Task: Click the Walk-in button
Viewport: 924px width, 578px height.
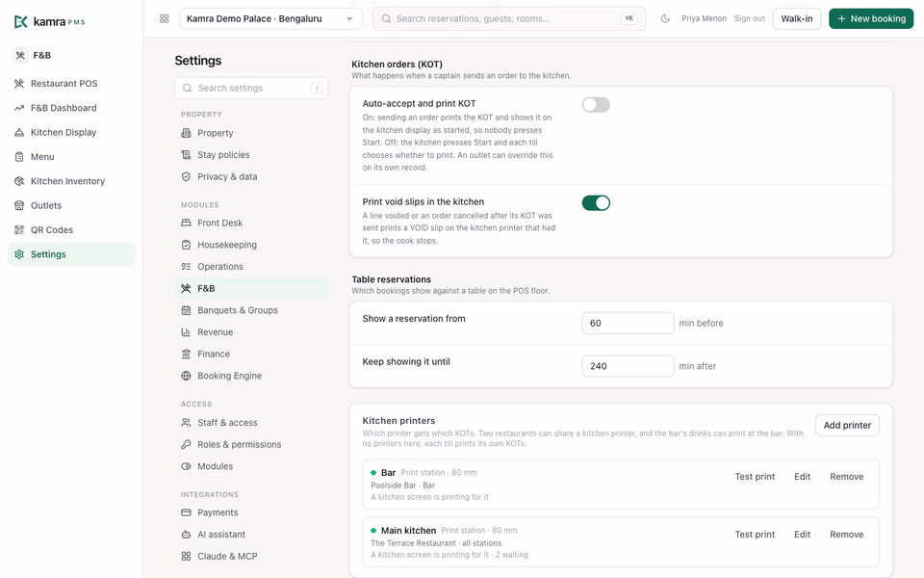Action: pos(797,19)
